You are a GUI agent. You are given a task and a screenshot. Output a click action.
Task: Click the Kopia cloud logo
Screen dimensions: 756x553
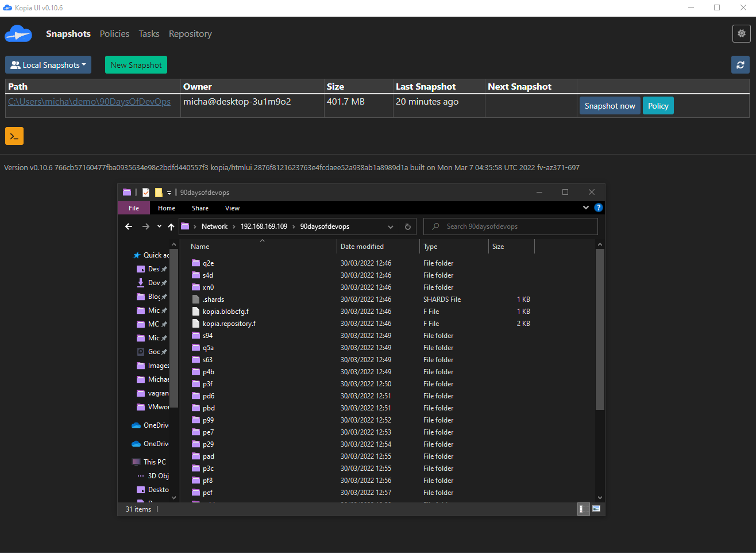point(18,34)
